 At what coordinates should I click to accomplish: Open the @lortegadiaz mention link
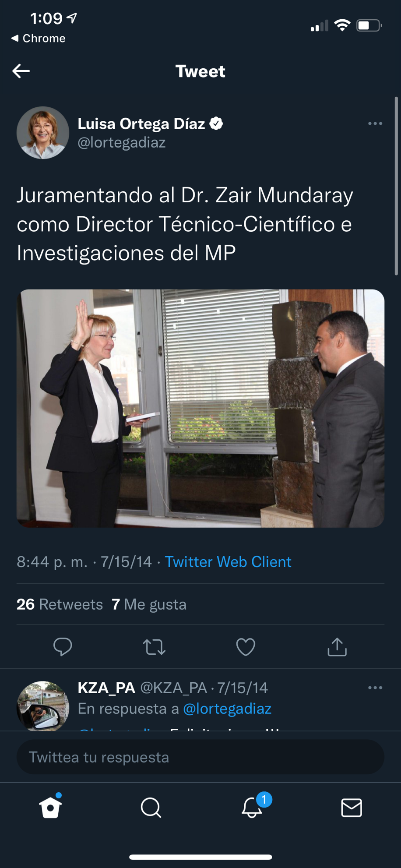pos(227,709)
